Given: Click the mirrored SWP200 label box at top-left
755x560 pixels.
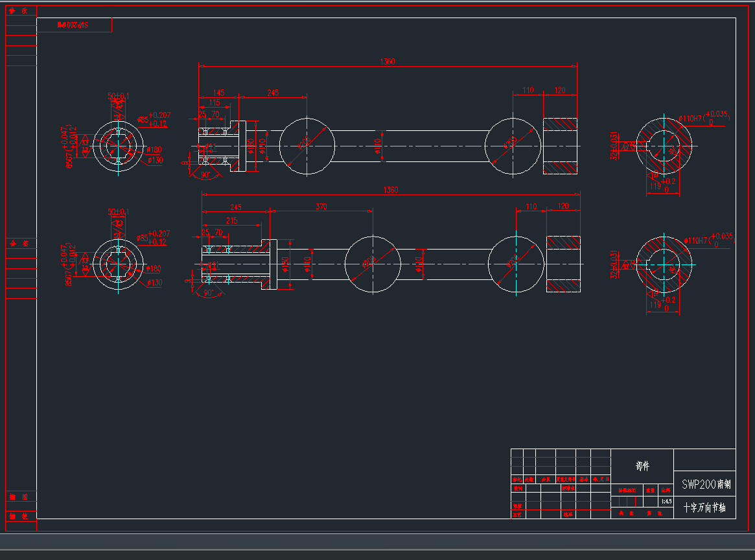Looking at the screenshot, I should [74, 25].
